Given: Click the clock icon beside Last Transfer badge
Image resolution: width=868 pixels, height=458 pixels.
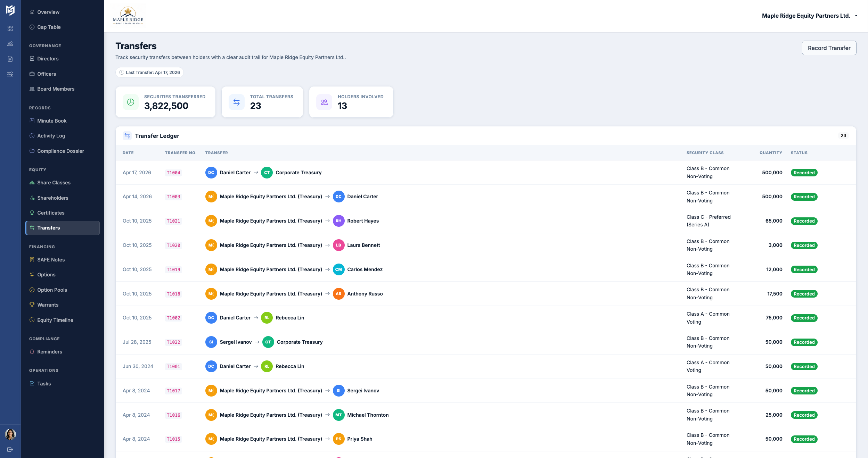Looking at the screenshot, I should (121, 73).
